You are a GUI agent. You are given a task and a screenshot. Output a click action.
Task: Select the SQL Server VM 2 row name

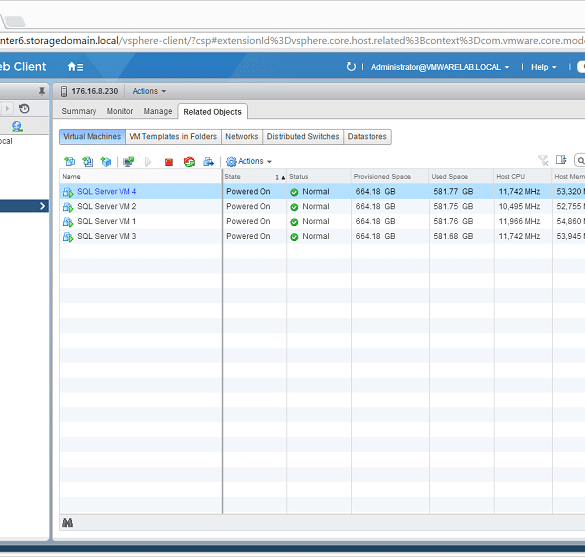tap(106, 206)
